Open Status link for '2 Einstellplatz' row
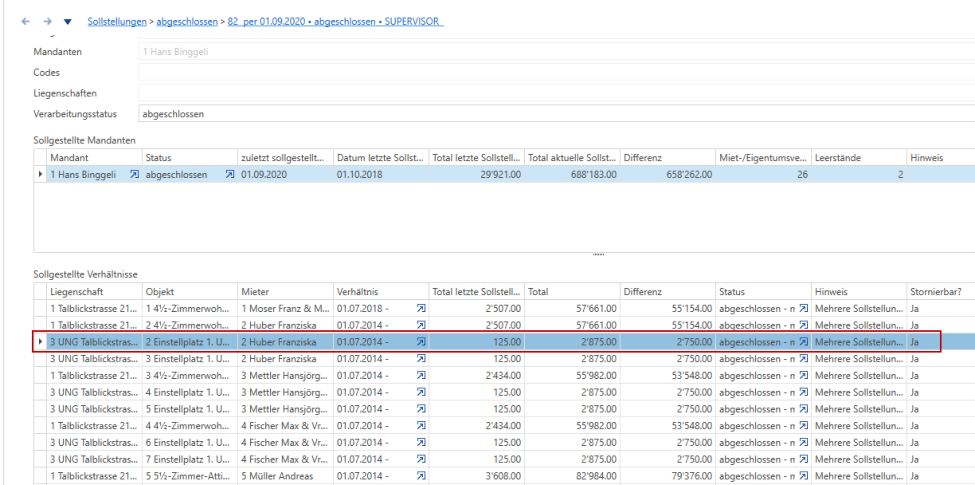Screen dimensions: 975x485 [803, 341]
